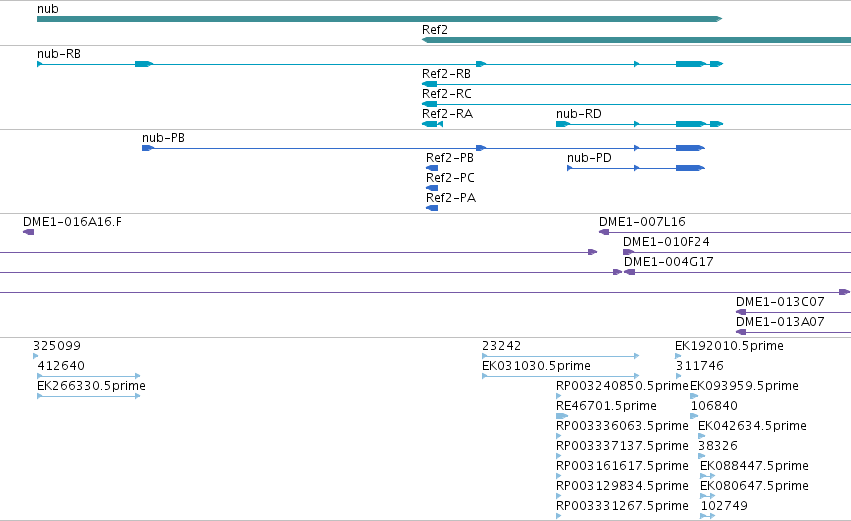Image resolution: width=851 pixels, height=521 pixels.
Task: Select the Ref2-RA transcript glyph
Action: point(433,124)
